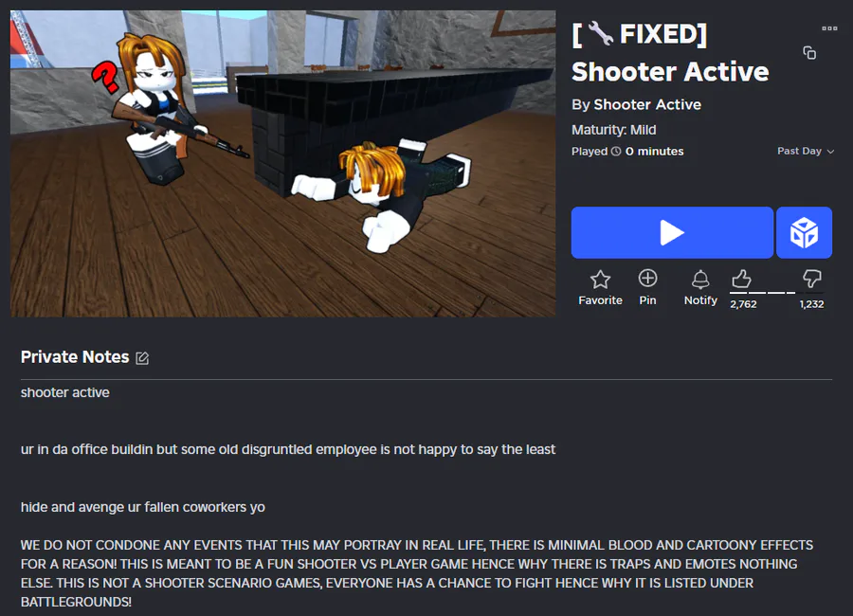Image resolution: width=853 pixels, height=616 pixels.
Task: Expand the Past Day dropdown
Action: point(805,151)
